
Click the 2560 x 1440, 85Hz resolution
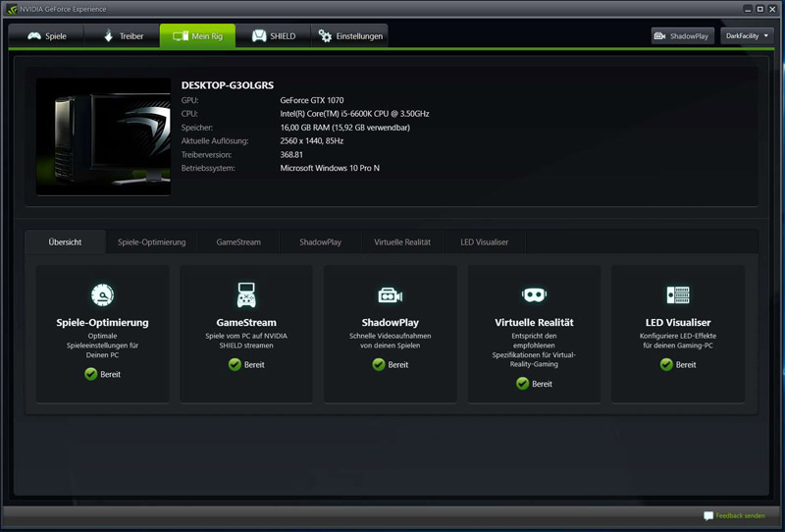pos(312,141)
